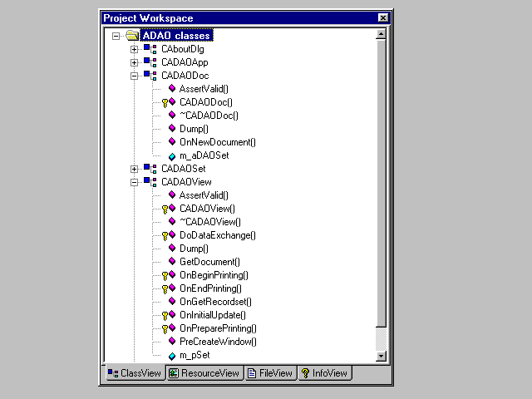Click the scrollbar down arrow
The image size is (532, 399).
click(381, 356)
